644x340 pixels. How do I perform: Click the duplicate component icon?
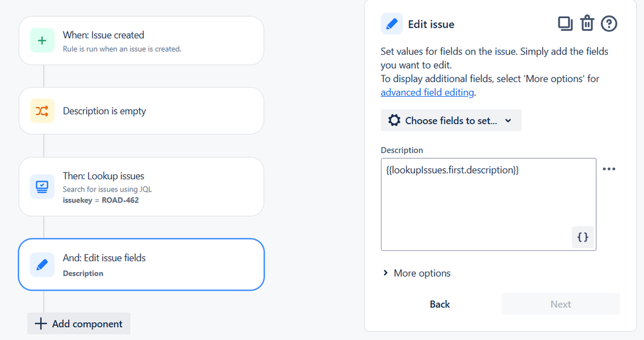pyautogui.click(x=565, y=24)
